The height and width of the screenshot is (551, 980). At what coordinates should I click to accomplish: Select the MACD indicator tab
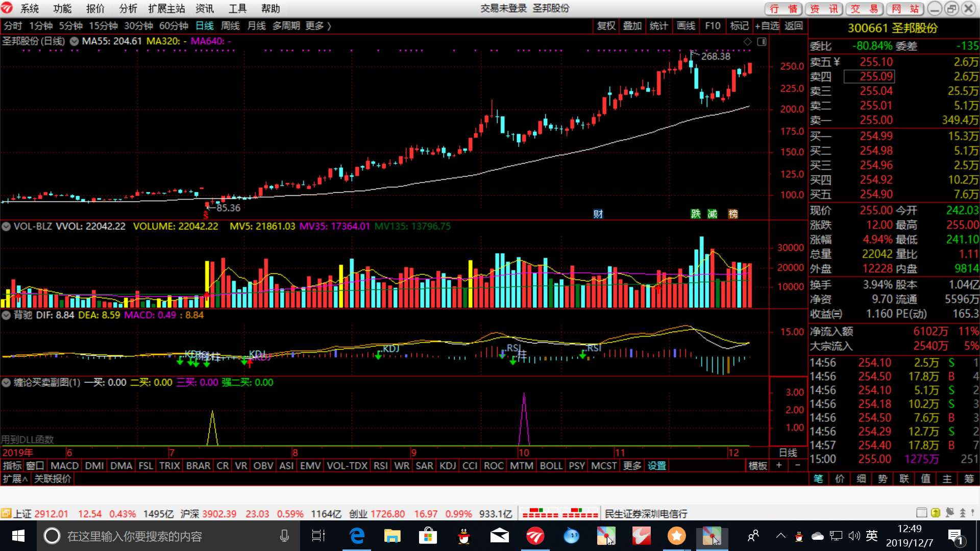tap(65, 466)
